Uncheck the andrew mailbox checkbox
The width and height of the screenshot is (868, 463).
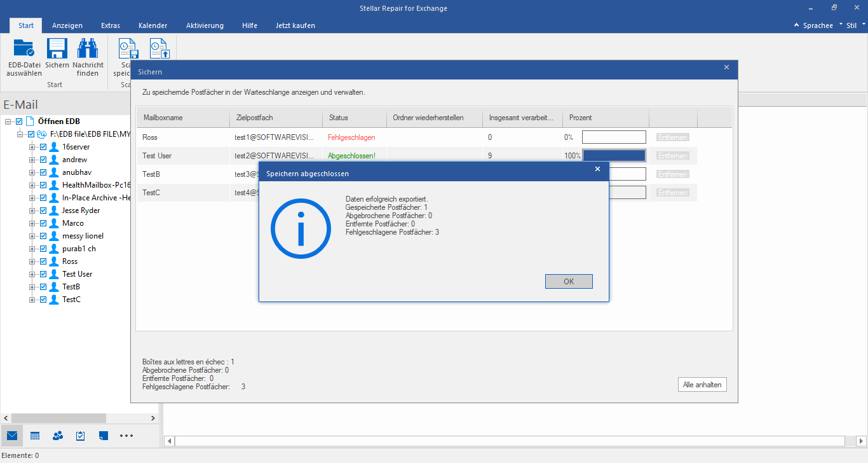pos(43,160)
